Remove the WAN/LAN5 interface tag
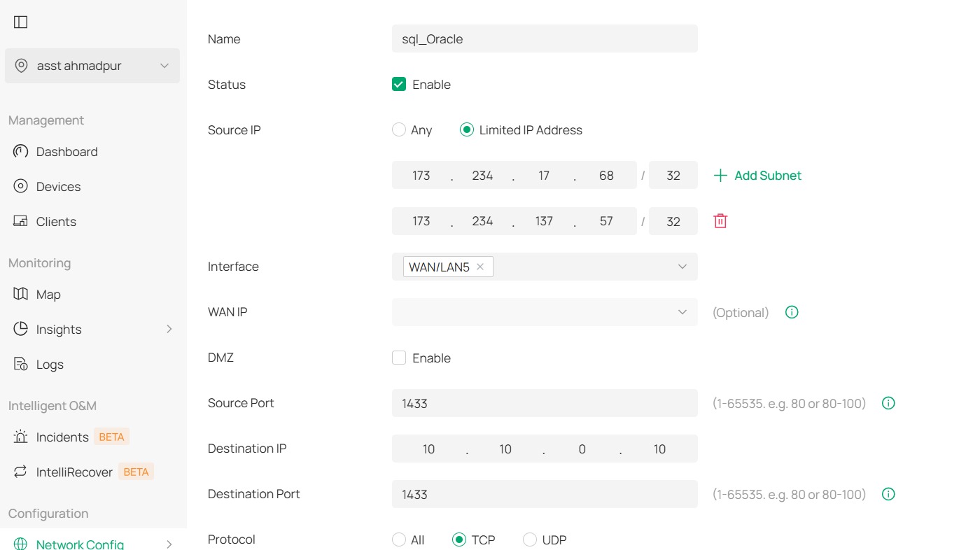This screenshot has height=550, width=980. coord(480,267)
